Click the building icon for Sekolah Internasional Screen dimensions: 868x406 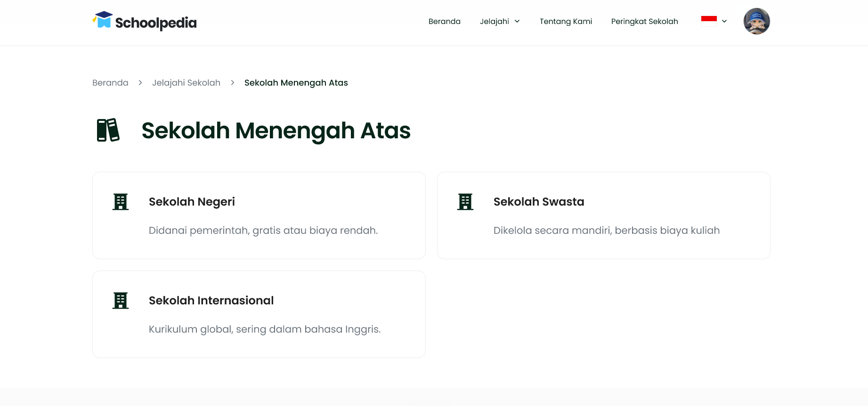(x=121, y=301)
